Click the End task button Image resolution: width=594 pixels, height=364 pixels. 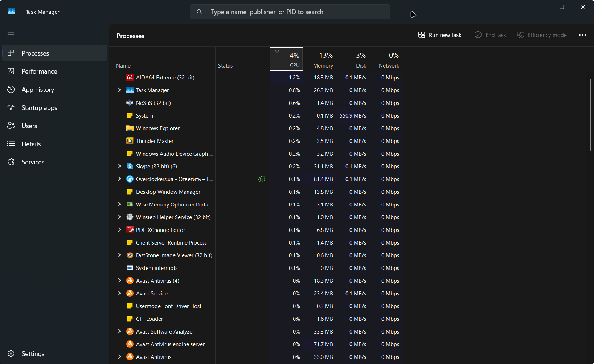tap(490, 35)
